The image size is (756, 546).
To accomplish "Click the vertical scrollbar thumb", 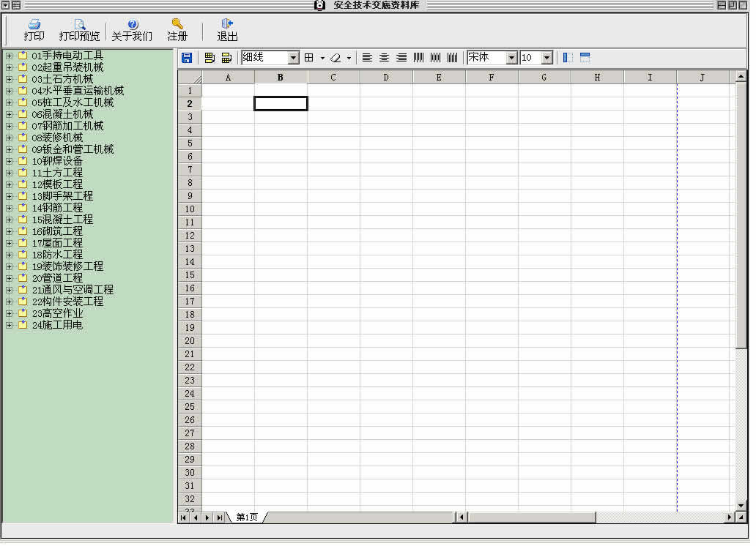I will pyautogui.click(x=741, y=215).
